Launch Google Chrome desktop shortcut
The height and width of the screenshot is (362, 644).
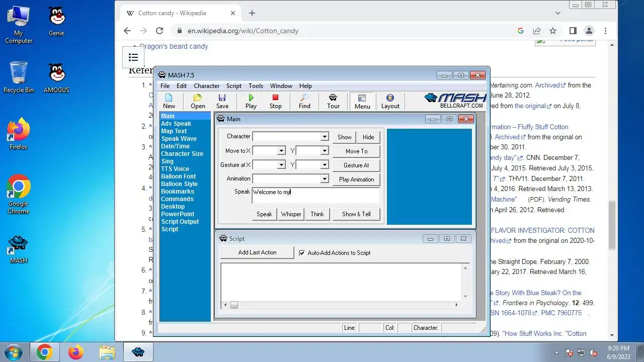click(x=19, y=195)
